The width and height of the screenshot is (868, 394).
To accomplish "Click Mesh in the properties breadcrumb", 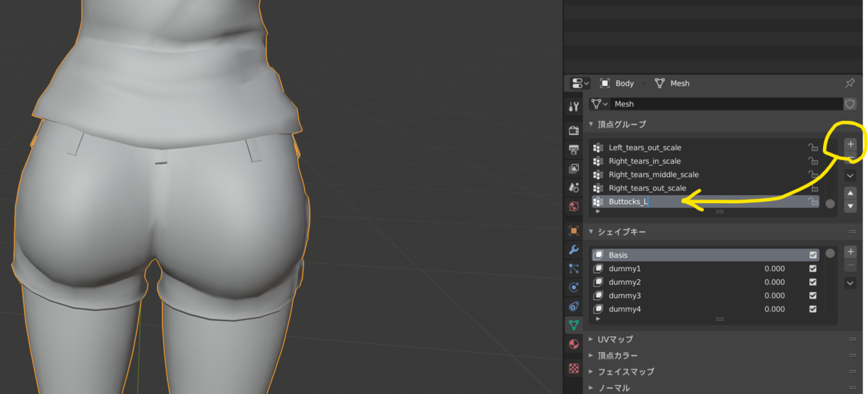I will click(680, 83).
